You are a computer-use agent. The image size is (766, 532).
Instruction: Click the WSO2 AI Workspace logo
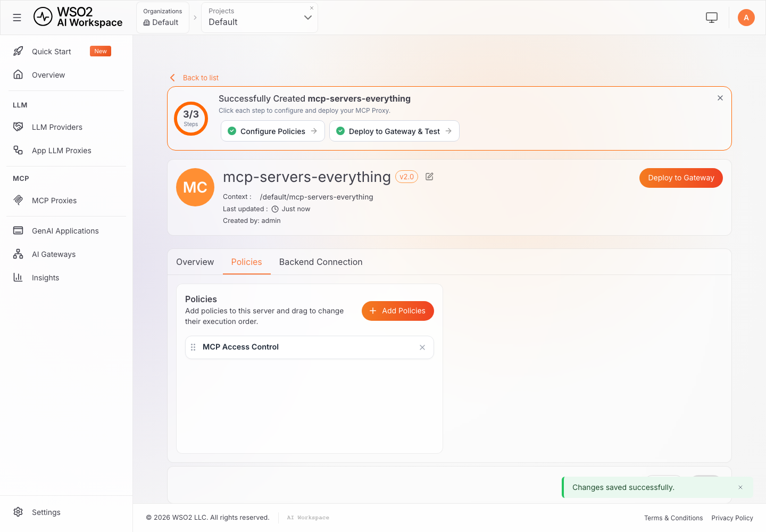point(78,17)
